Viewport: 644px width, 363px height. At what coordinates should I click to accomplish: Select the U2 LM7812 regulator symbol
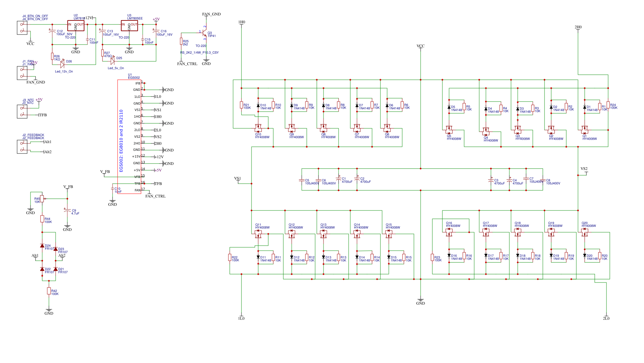pos(76,26)
